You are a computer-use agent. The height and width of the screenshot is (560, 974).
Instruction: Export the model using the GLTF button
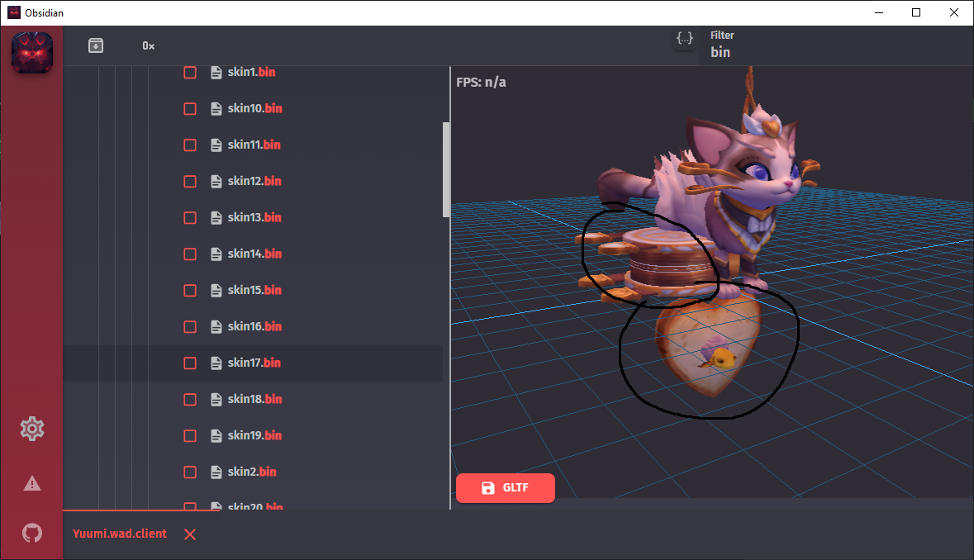[505, 488]
